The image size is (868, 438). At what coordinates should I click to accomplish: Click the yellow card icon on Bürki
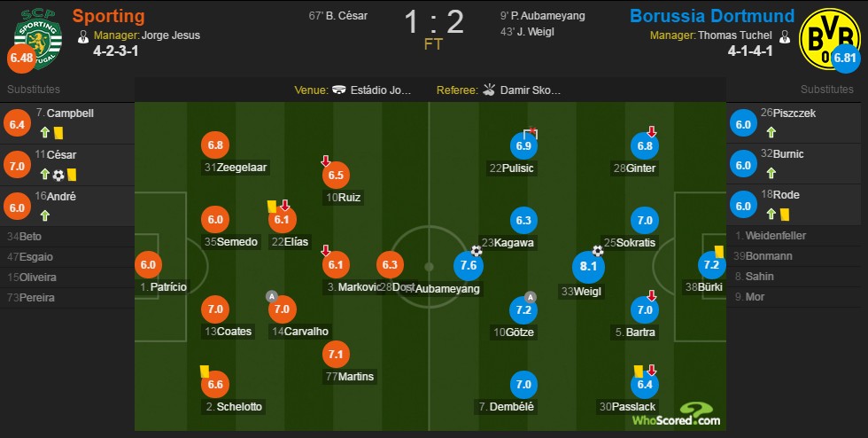719,252
